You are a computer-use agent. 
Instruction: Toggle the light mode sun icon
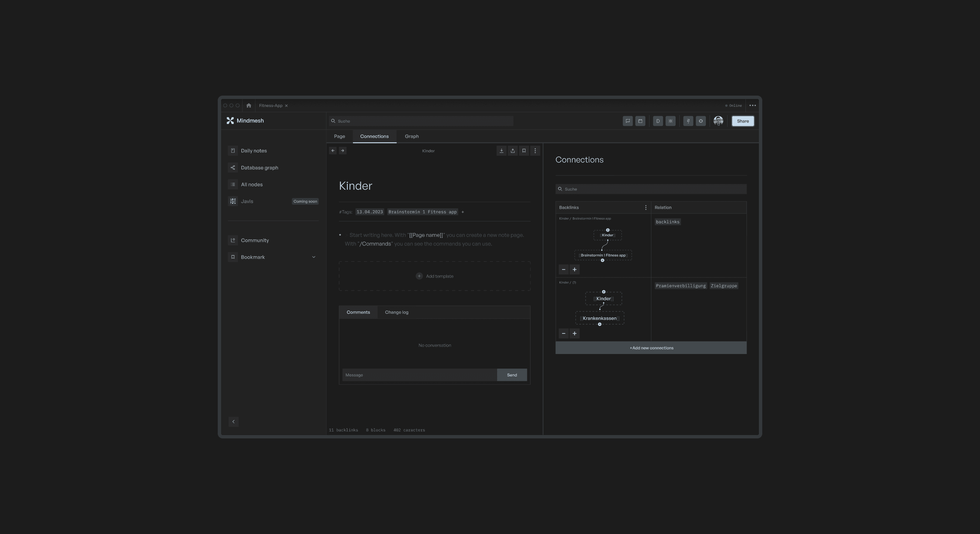tap(670, 121)
